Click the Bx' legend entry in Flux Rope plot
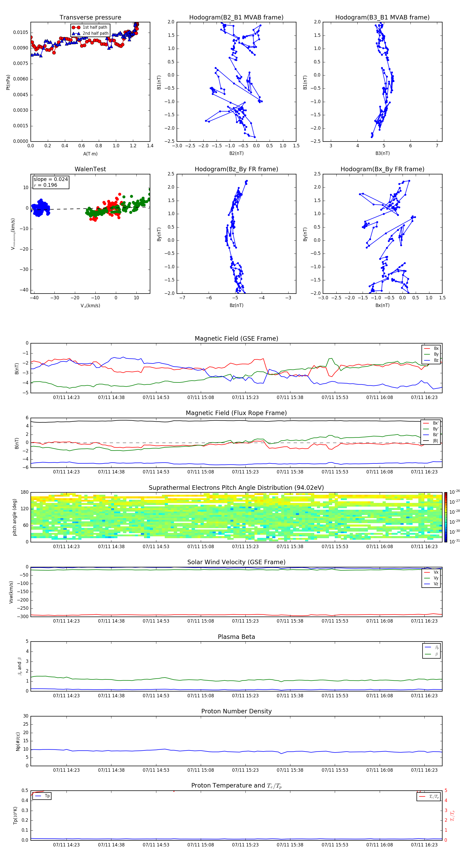This screenshot has height=868, width=473. click(x=431, y=423)
